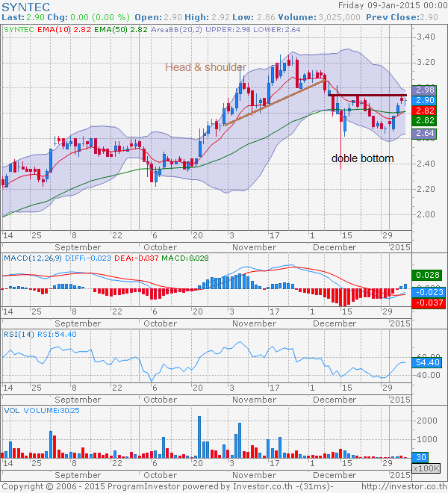Click the 40.00 RSI axis label
448x493 pixels.
(428, 375)
